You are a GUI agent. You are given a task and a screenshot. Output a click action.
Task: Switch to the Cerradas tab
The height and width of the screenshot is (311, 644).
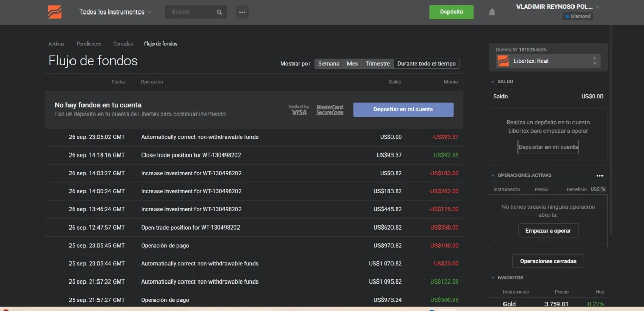[x=123, y=44]
